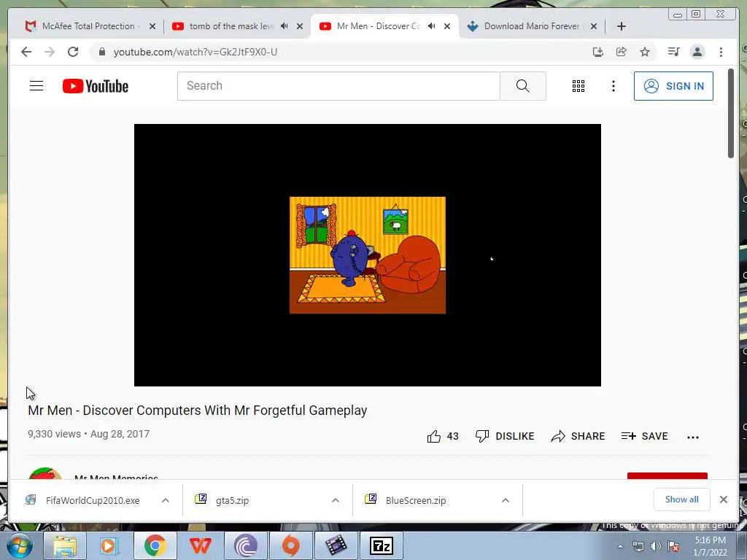This screenshot has width=747, height=560.
Task: Click the YouTube search magnifier button
Action: (522, 86)
